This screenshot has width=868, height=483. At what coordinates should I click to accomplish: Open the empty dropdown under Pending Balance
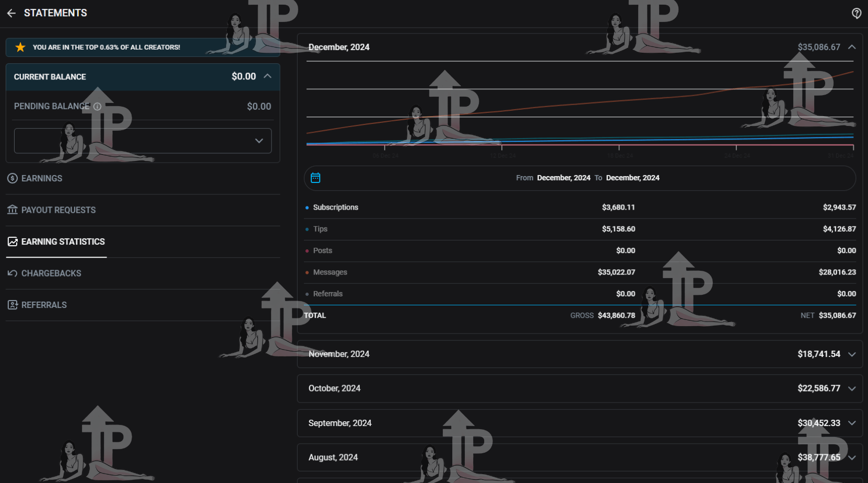[x=143, y=141]
